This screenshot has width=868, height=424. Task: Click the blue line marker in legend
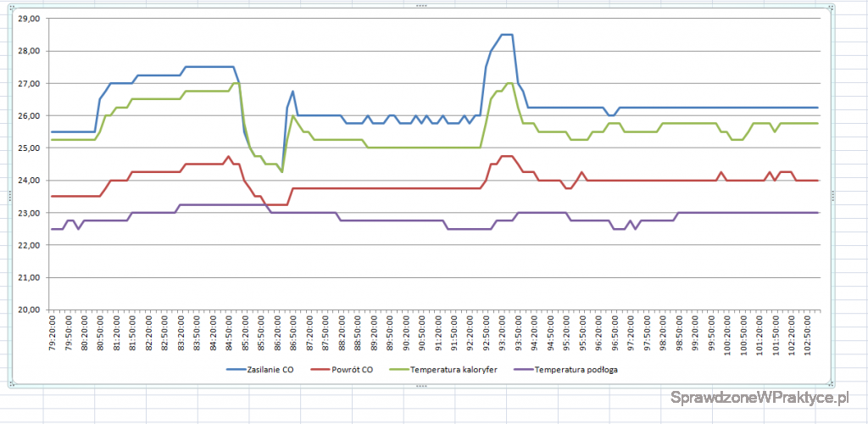(x=236, y=370)
